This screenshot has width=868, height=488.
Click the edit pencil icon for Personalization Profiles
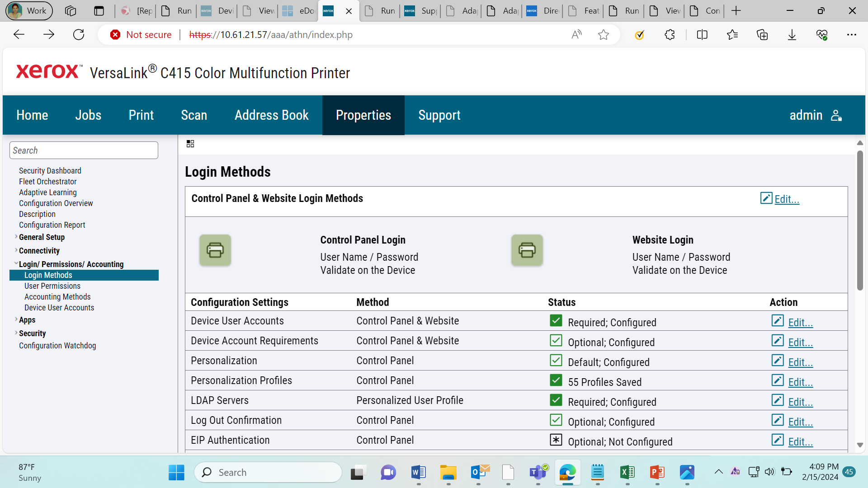click(x=778, y=380)
